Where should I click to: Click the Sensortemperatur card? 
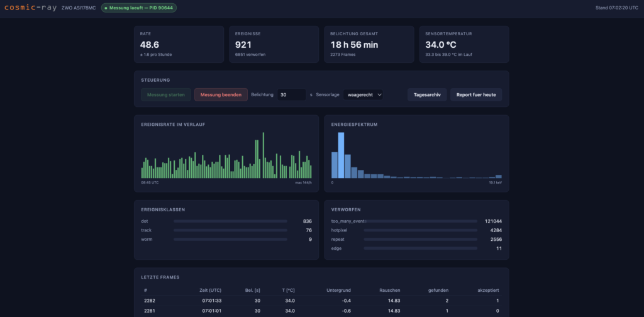pos(464,45)
